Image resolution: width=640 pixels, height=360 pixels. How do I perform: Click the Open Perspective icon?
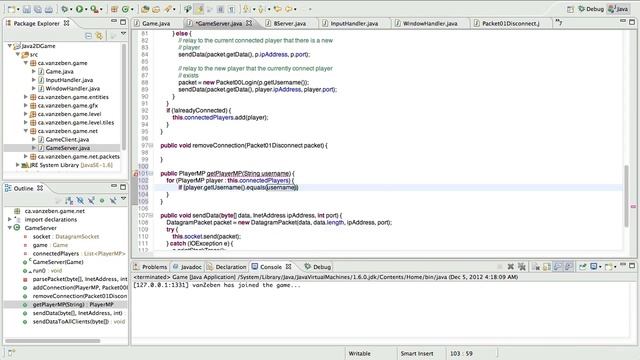pyautogui.click(x=570, y=9)
